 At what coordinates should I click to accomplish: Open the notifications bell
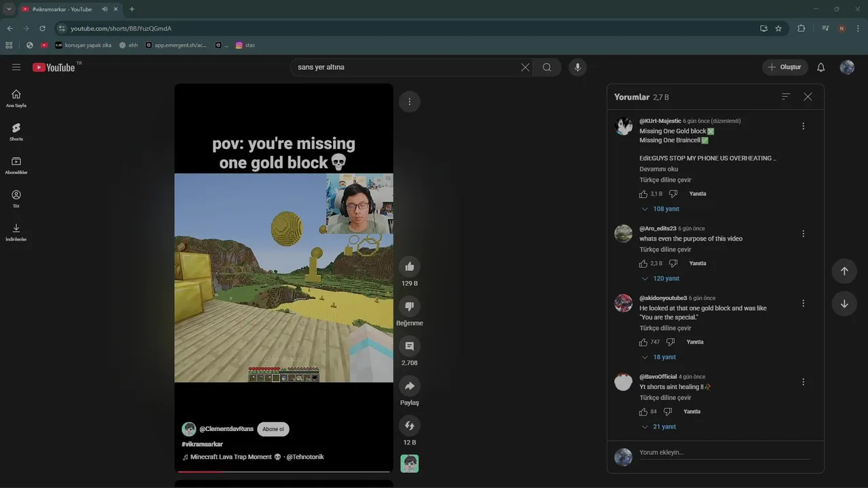click(821, 67)
